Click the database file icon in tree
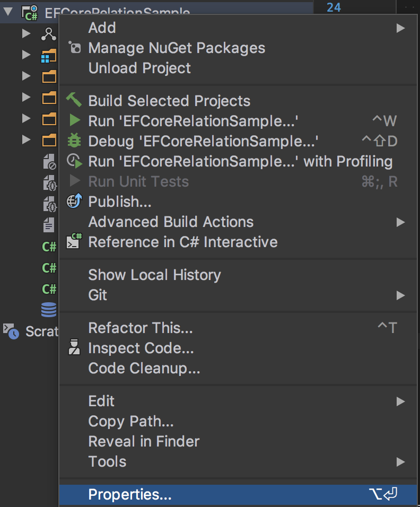The width and height of the screenshot is (420, 507). (49, 309)
